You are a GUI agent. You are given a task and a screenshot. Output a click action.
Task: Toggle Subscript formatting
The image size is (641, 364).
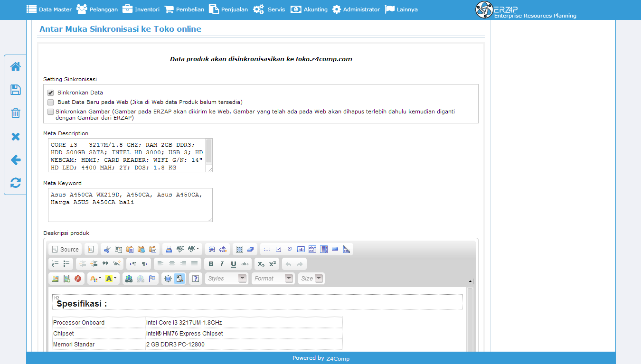pyautogui.click(x=261, y=264)
